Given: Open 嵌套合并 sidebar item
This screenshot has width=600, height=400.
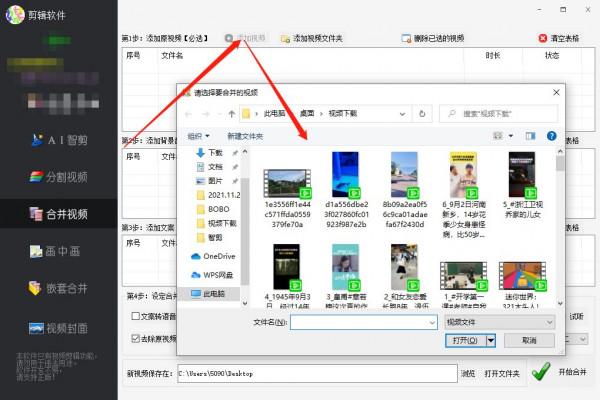Looking at the screenshot, I should point(58,288).
